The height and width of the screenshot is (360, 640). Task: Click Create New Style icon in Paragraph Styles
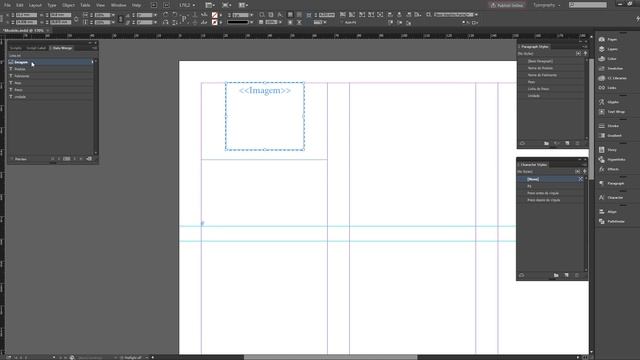click(x=567, y=143)
